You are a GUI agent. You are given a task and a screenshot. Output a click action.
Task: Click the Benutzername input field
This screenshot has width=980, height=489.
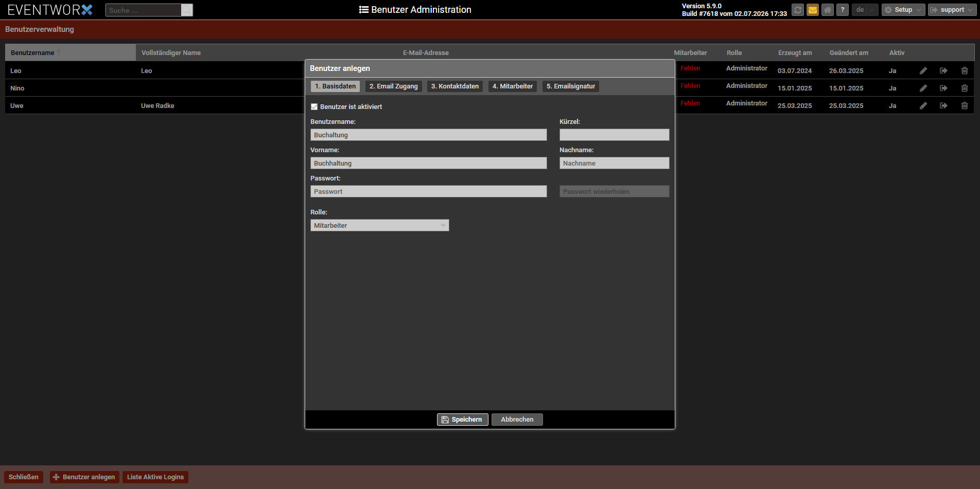pyautogui.click(x=429, y=135)
